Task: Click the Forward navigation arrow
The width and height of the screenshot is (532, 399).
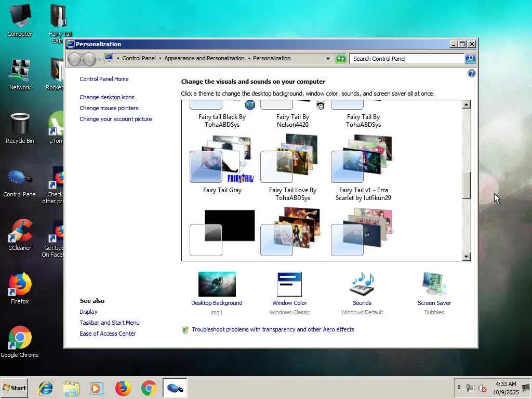Action: (x=89, y=59)
